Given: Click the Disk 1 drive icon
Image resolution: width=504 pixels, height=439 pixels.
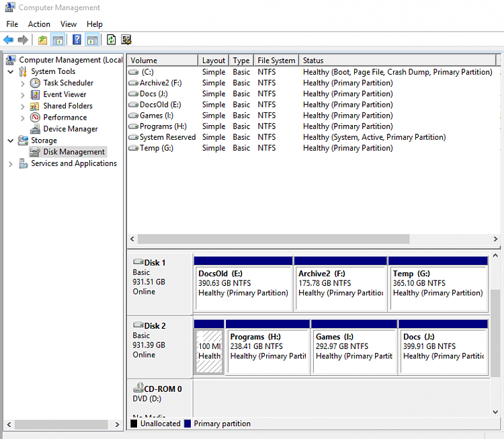Looking at the screenshot, I should point(138,262).
